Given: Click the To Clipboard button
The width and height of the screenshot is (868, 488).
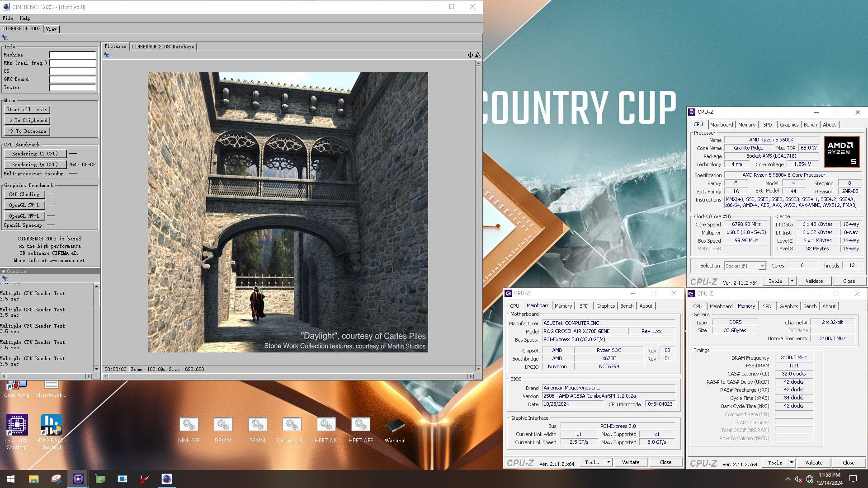Looking at the screenshot, I should tap(27, 120).
